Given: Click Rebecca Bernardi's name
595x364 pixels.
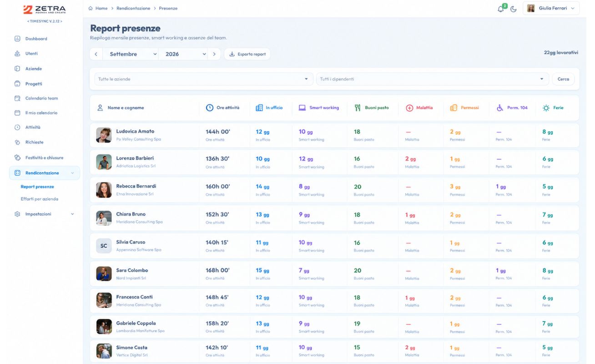Looking at the screenshot, I should [x=136, y=186].
